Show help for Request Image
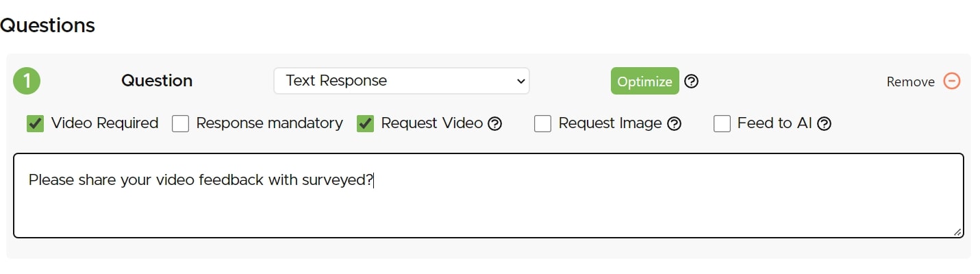 pyautogui.click(x=674, y=124)
